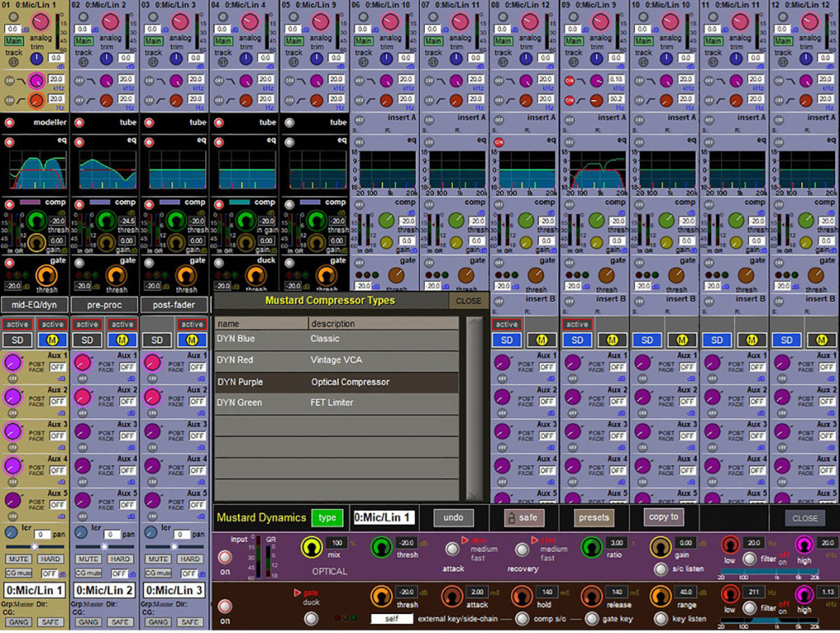Select the gate release knob in Mustard Dynamics

pos(591,597)
